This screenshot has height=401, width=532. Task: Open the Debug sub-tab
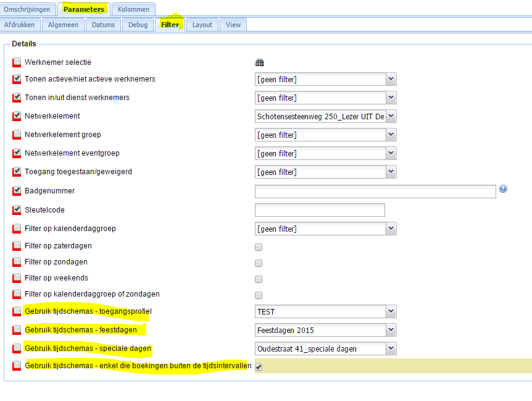138,25
